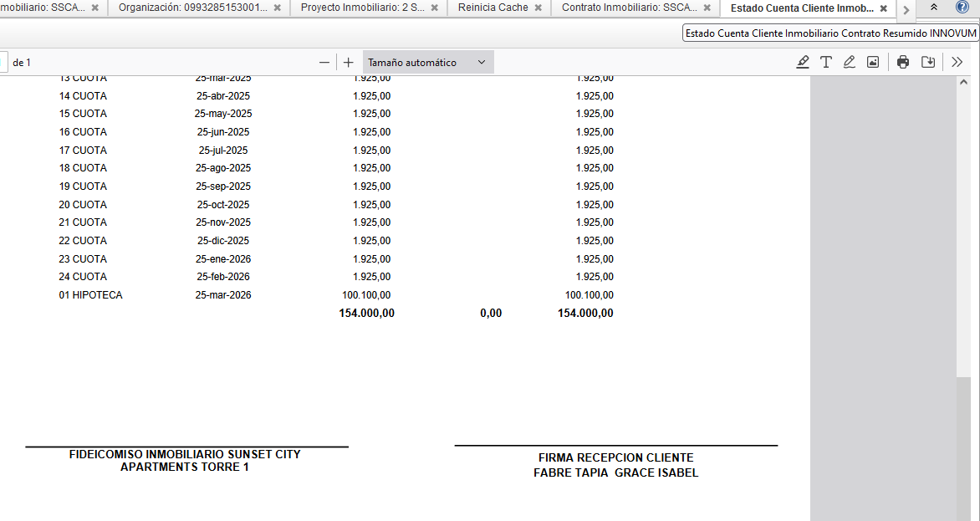
Task: Zoom out with the minus icon
Action: tap(324, 63)
